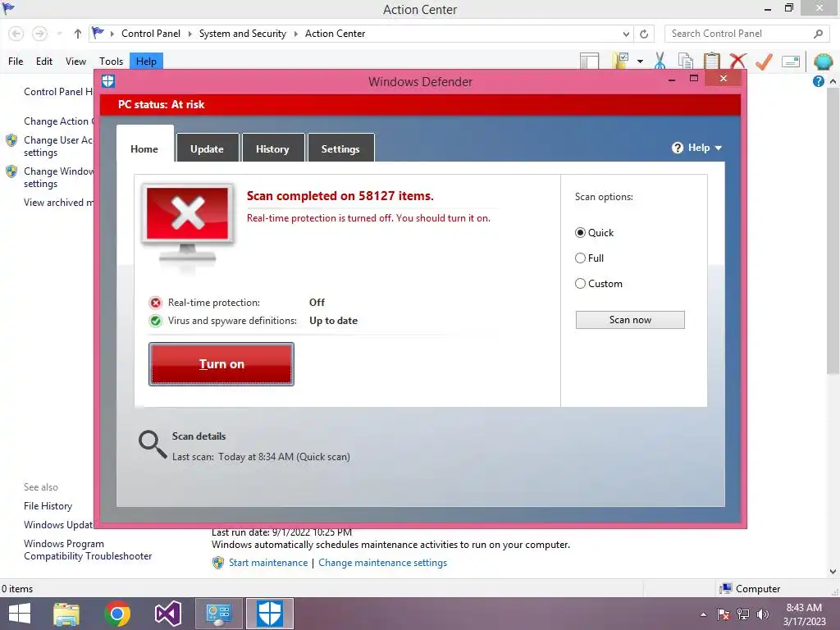Click the scissors Cut toolbar icon

pos(660,61)
